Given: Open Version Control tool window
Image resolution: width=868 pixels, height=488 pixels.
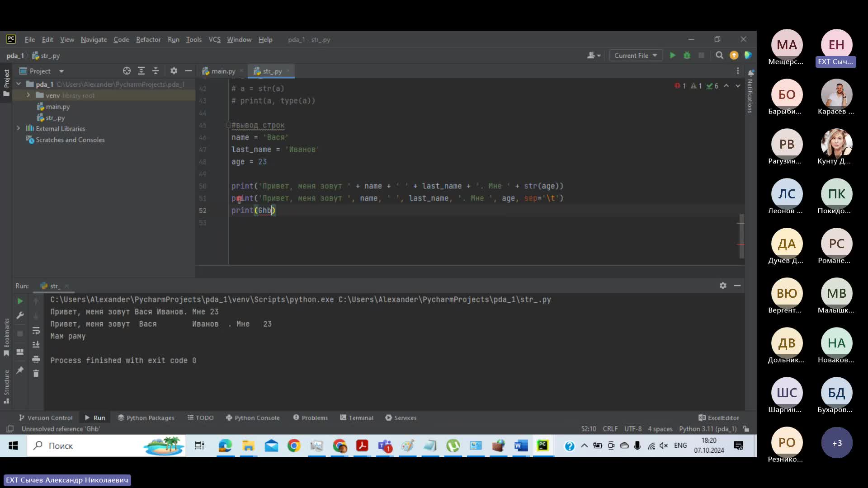Looking at the screenshot, I should (45, 418).
